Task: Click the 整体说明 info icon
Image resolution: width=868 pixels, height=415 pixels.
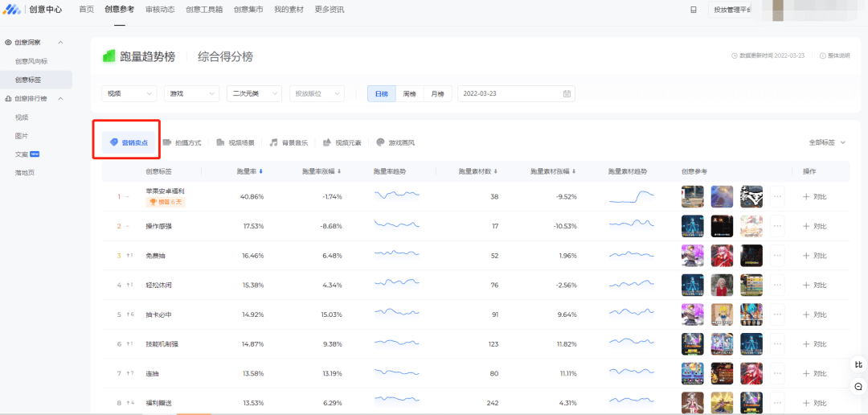Action: click(x=823, y=56)
